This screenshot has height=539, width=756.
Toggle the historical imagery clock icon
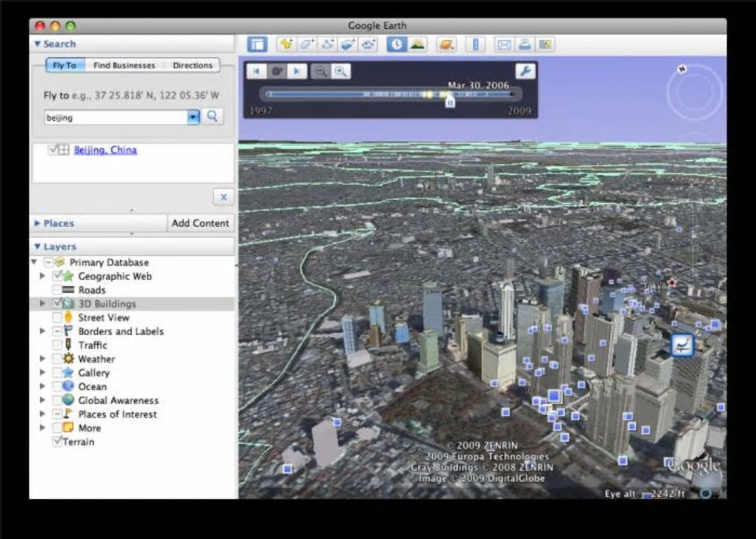click(x=397, y=44)
